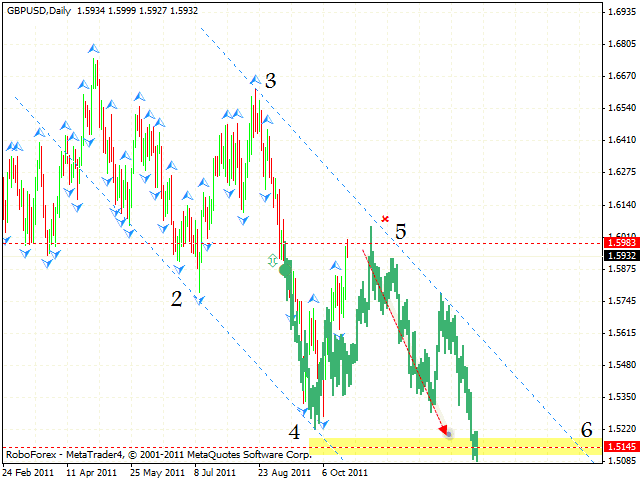Click the RoboForex MetaTrader4 copyright text
This screenshot has height=480, width=640.
click(158, 454)
